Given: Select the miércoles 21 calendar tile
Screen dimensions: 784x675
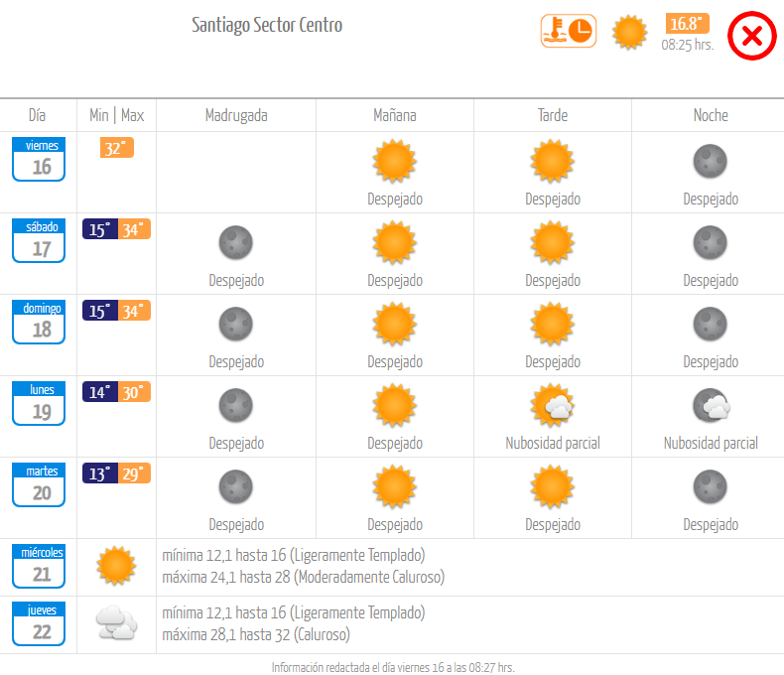Looking at the screenshot, I should (x=39, y=566).
